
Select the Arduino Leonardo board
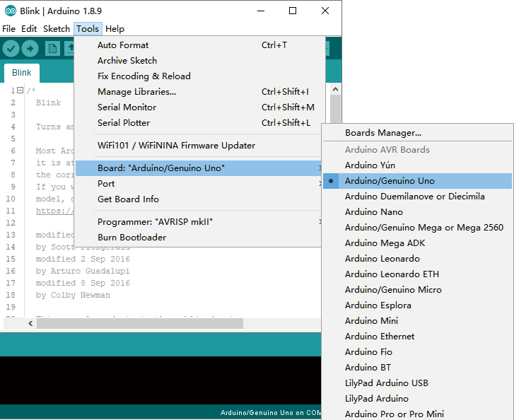click(x=417, y=259)
